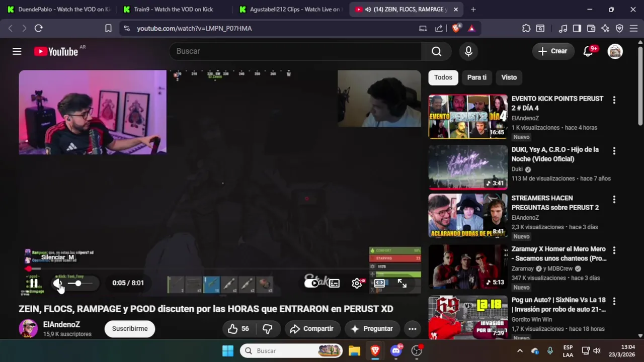The height and width of the screenshot is (362, 644).
Task: Show hidden system tray icons
Action: 520,350
